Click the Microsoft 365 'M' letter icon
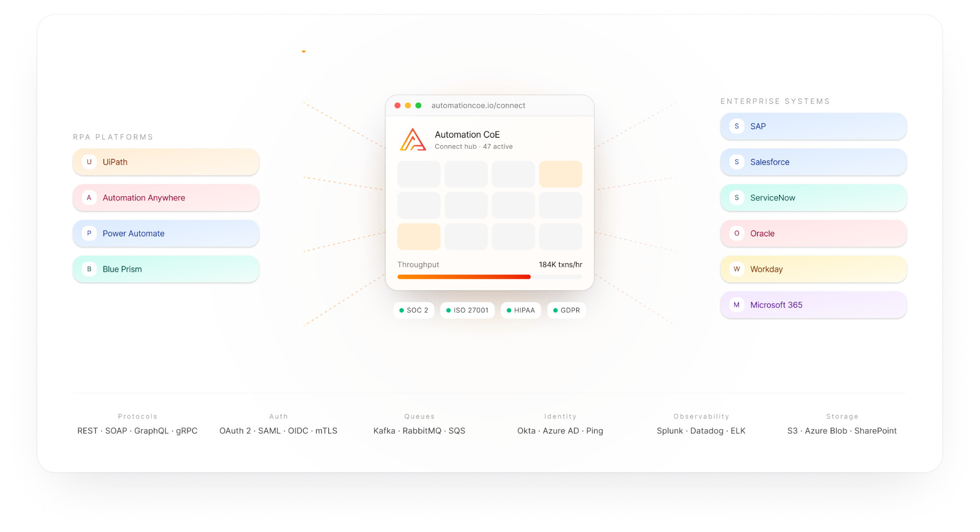 (x=736, y=305)
